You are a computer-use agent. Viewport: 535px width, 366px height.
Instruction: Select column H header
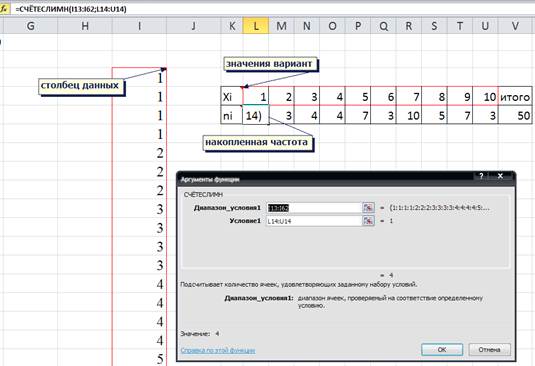(x=85, y=26)
